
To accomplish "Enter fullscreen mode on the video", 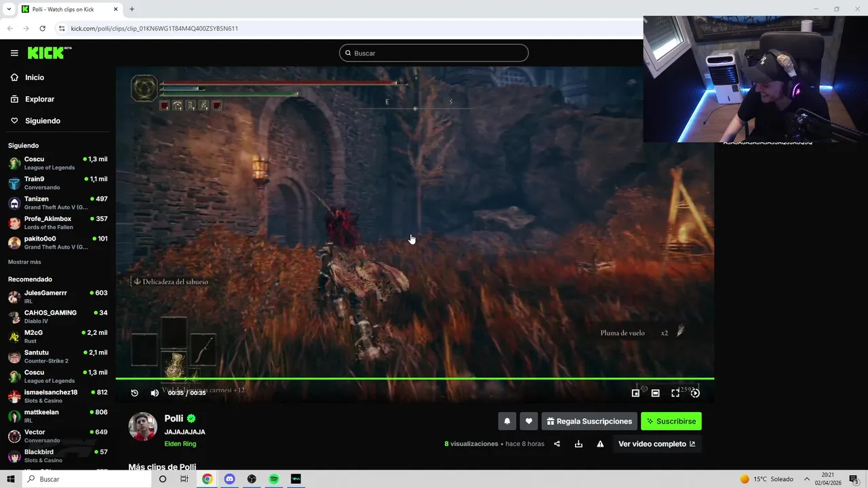I will tap(675, 393).
